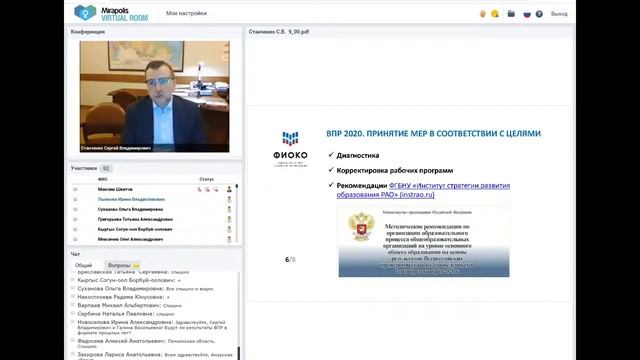Select participant Григорьева Татьяна Александровна
The image size is (640, 360).
(x=135, y=219)
